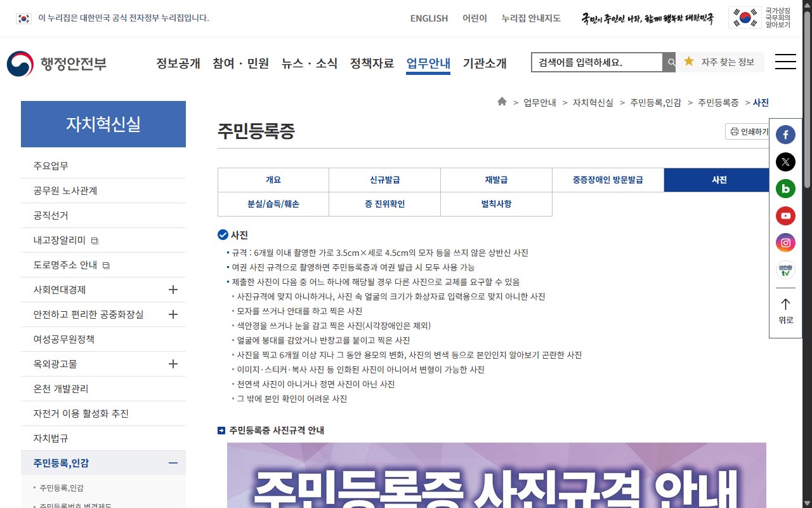Select the 개요 tab
Viewport: 812px width, 508px height.
coord(273,180)
